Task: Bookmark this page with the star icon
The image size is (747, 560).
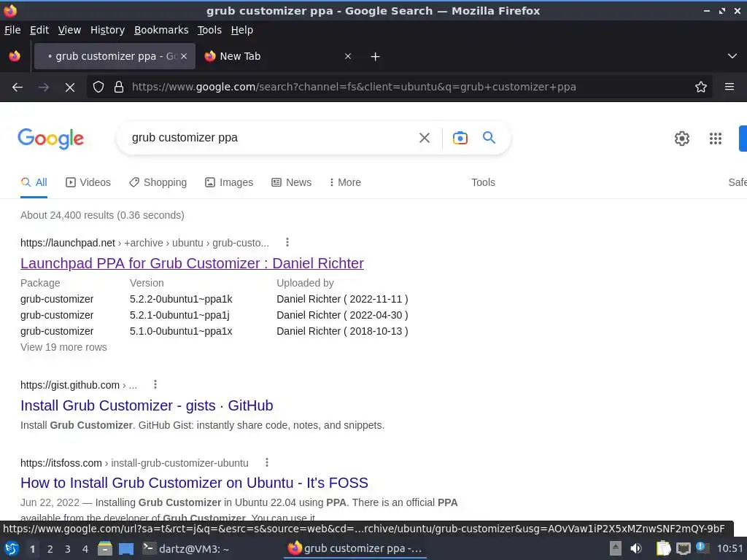Action: click(701, 87)
